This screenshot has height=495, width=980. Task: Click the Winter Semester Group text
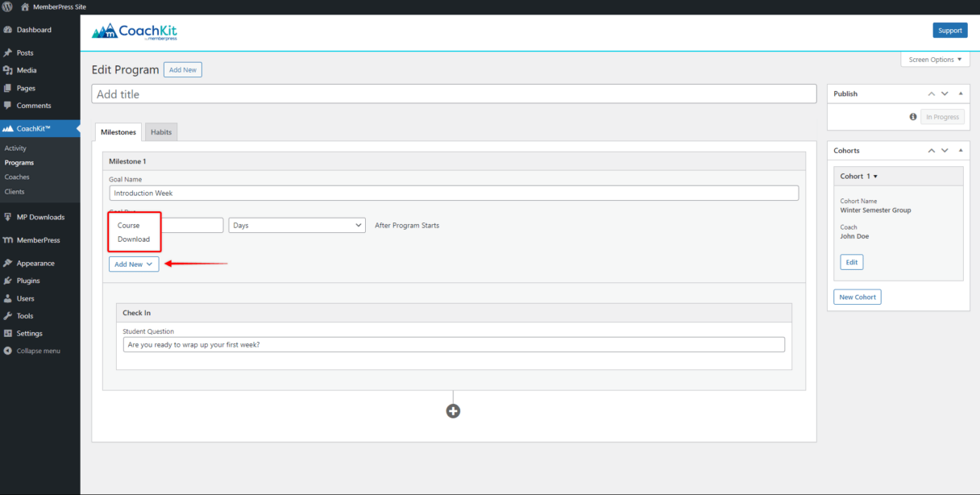click(876, 210)
